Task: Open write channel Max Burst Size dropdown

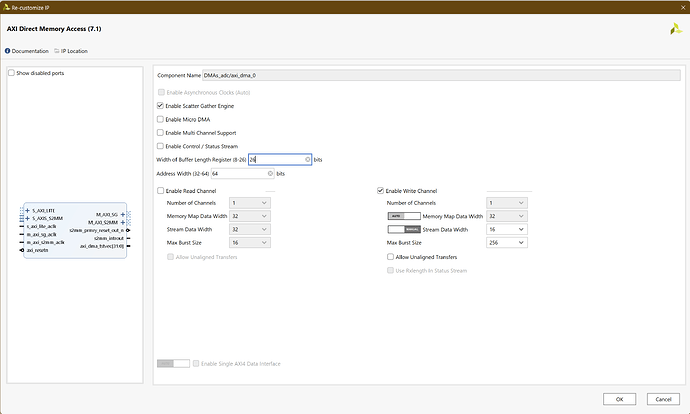Action: (x=506, y=242)
